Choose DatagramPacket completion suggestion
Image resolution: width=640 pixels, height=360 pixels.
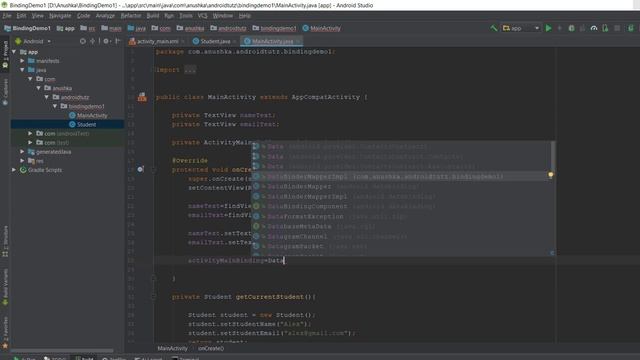pyautogui.click(x=401, y=246)
